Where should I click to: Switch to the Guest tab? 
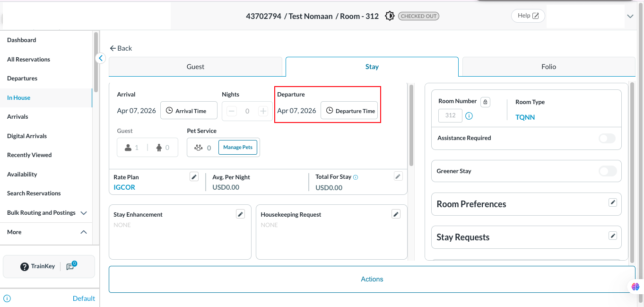pyautogui.click(x=195, y=67)
